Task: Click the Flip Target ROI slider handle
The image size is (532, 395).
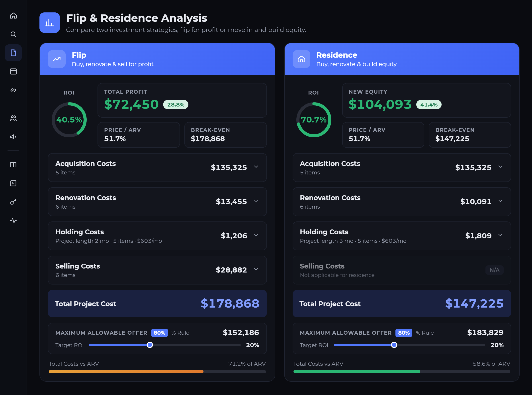Action: 150,345
